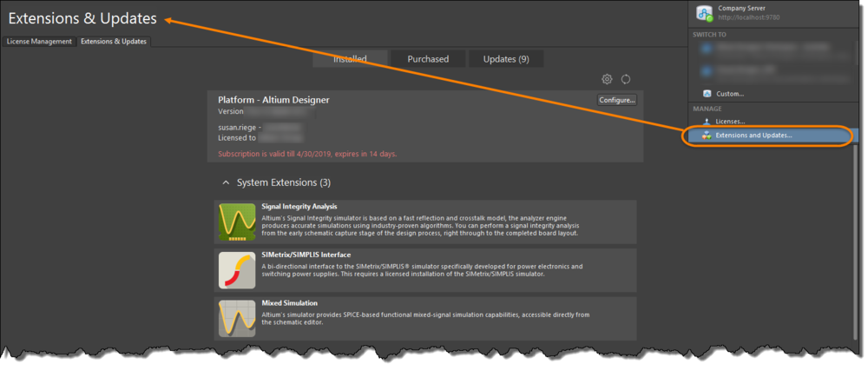Click the Custom server icon
The height and width of the screenshot is (371, 868).
click(x=707, y=94)
